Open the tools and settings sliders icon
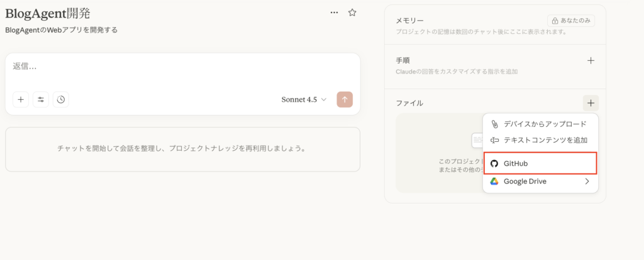Image resolution: width=644 pixels, height=260 pixels. tap(41, 100)
